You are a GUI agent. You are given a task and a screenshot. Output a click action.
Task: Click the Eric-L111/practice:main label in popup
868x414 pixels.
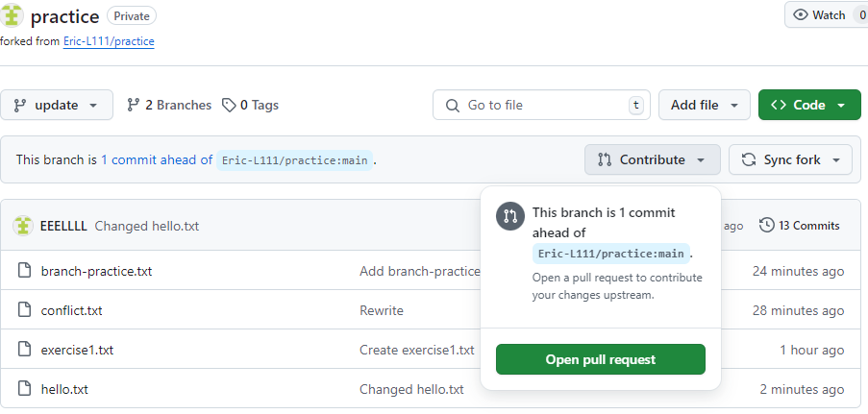pos(611,254)
